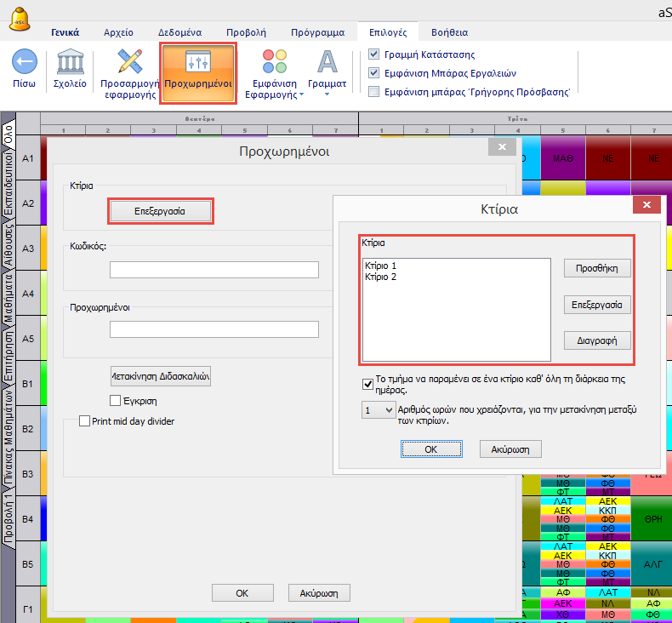Click the Πίσω back arrow icon
Viewport: 672px width, 623px height.
tap(24, 63)
